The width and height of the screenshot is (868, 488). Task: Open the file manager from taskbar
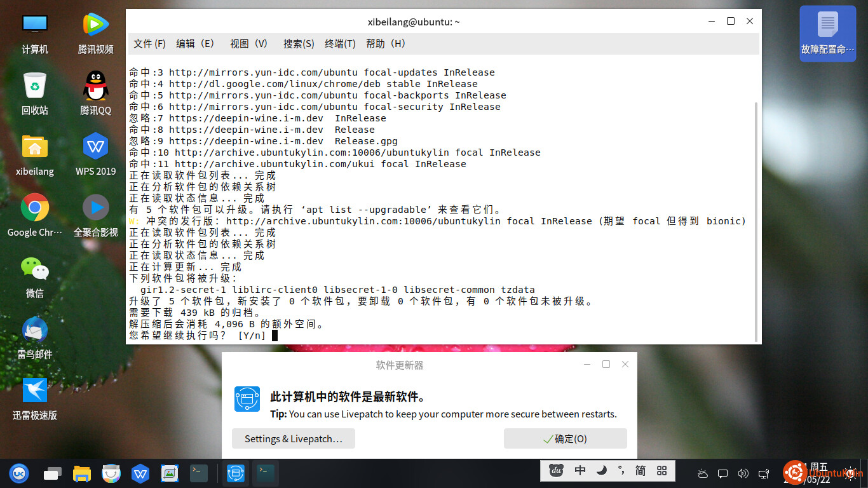coord(82,473)
